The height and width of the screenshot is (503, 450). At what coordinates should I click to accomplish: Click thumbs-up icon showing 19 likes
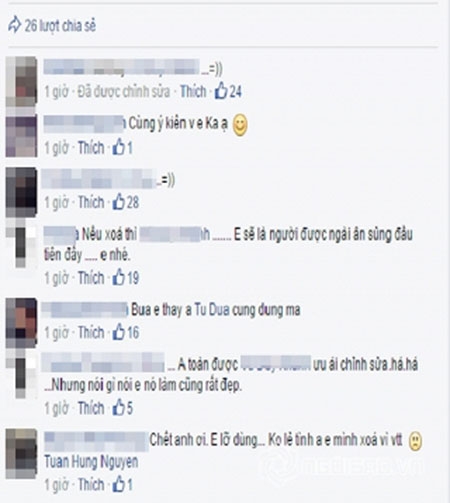[118, 277]
